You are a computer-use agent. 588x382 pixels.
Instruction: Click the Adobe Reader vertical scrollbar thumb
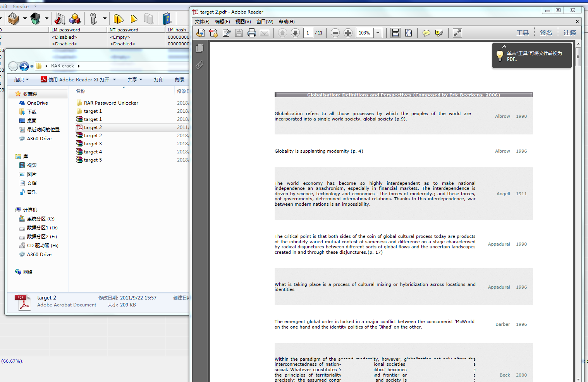click(578, 57)
